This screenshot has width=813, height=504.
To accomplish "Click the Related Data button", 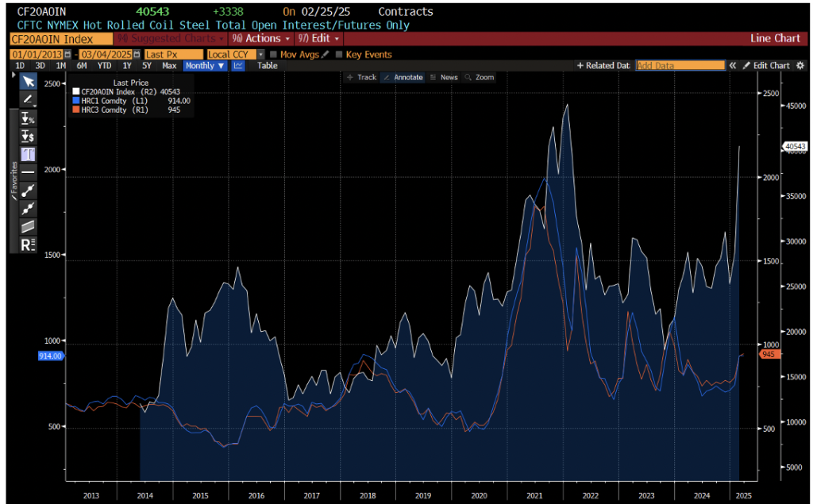I will click(x=603, y=66).
